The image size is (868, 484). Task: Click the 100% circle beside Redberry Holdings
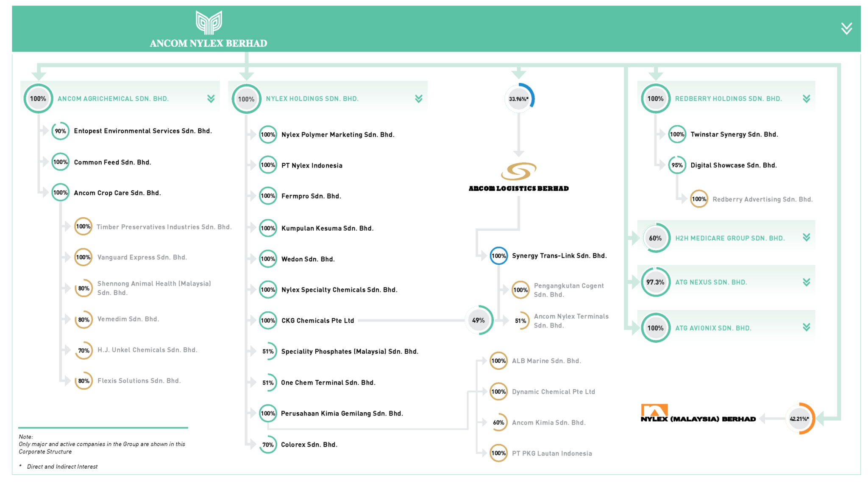click(x=655, y=99)
